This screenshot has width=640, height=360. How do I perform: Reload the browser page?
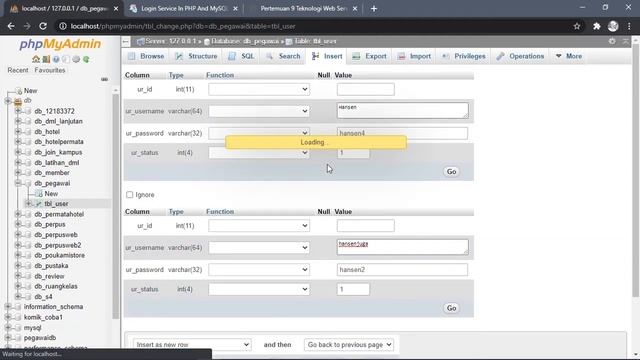(x=43, y=26)
